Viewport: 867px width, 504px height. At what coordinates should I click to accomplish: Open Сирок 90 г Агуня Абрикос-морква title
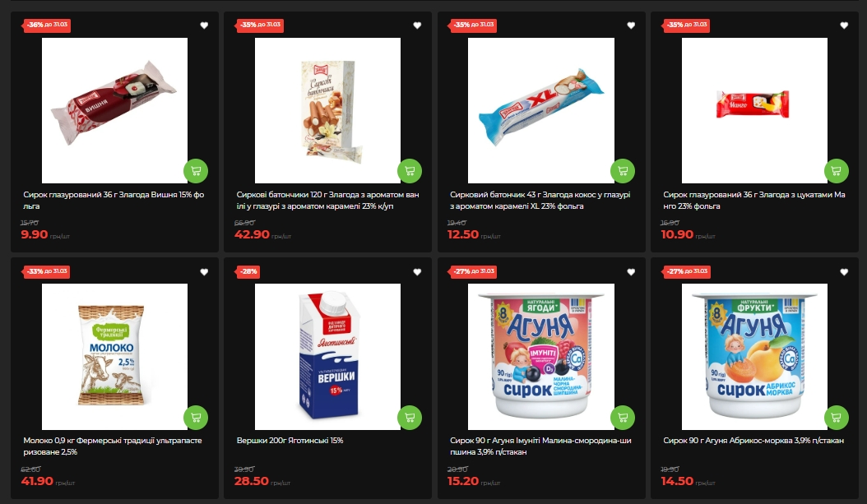click(x=753, y=441)
